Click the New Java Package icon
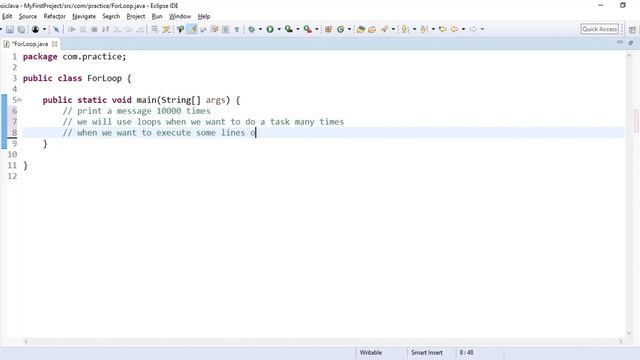This screenshot has height=360, width=640. coord(328,29)
